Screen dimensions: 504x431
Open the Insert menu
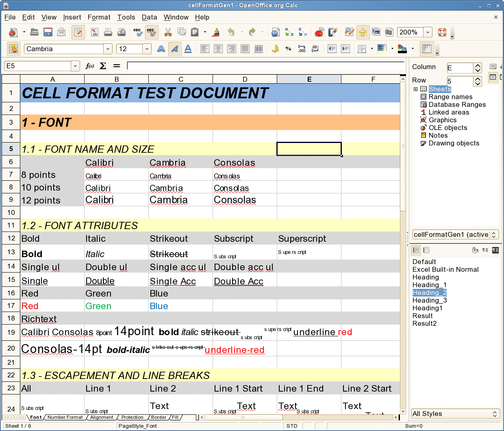pyautogui.click(x=72, y=17)
